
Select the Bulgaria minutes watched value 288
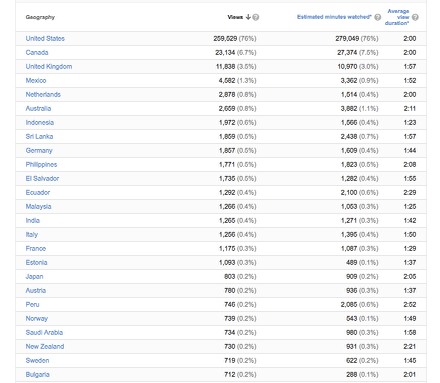coord(352,374)
